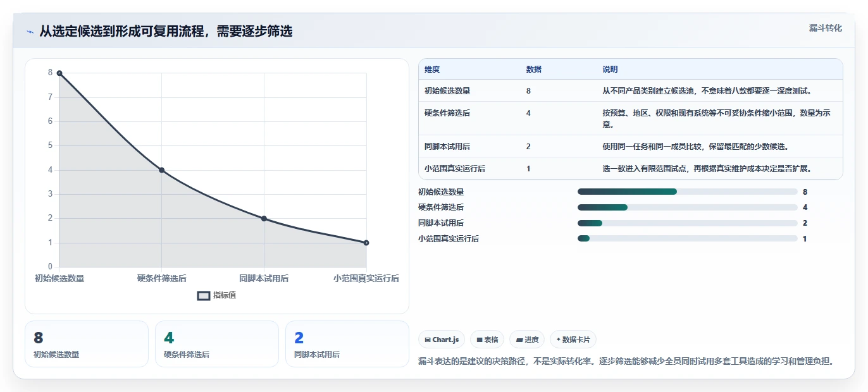Click the title 从选定候选到形成可复用流程
Screen dimensions: 868x392
click(x=166, y=32)
